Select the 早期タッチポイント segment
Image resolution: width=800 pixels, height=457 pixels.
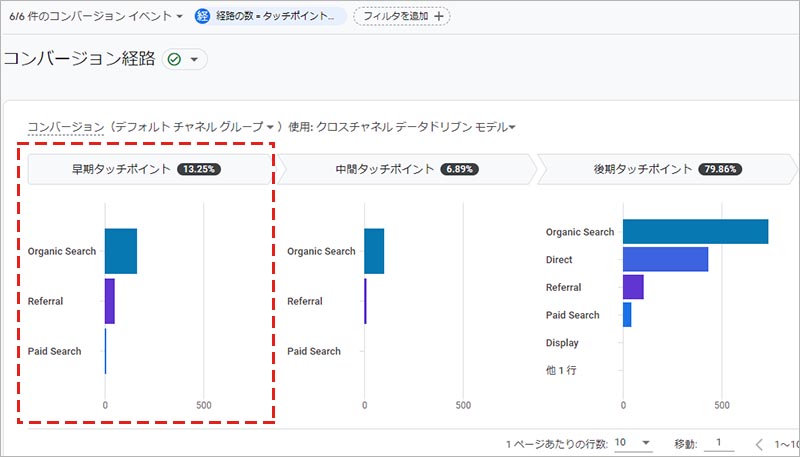pyautogui.click(x=150, y=169)
